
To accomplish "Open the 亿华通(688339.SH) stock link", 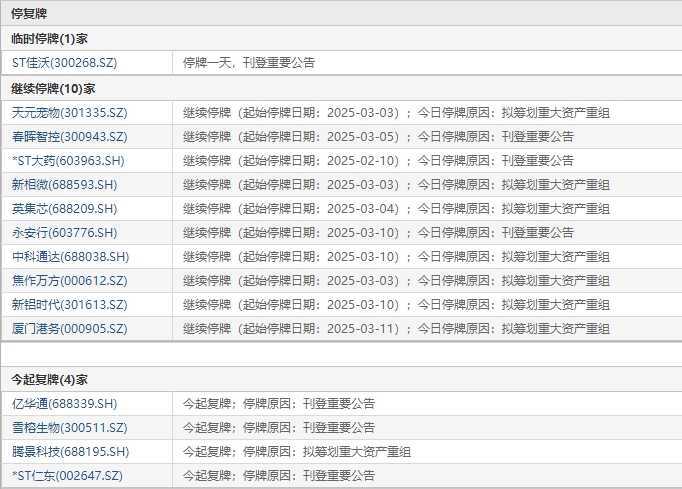I will coord(65,403).
